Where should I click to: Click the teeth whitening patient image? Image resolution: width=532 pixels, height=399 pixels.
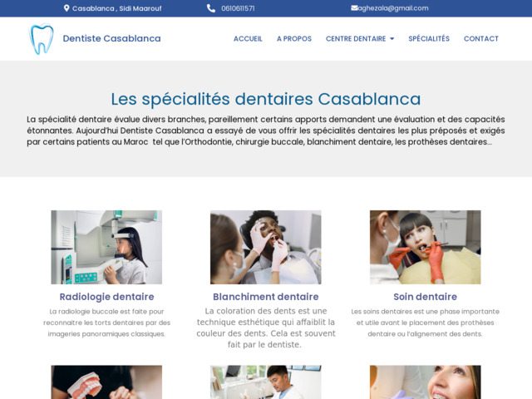(x=266, y=247)
